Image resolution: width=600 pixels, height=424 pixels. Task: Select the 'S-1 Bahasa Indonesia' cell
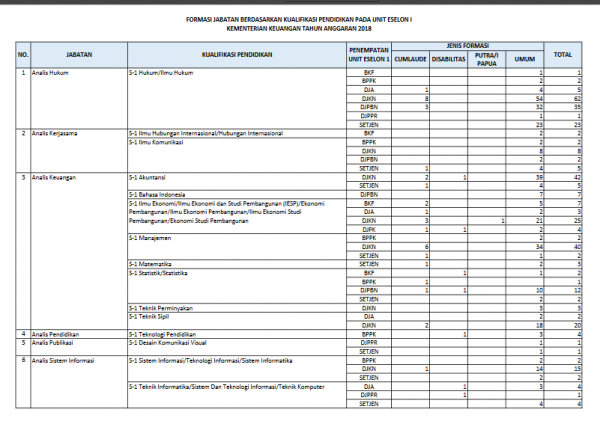point(237,194)
